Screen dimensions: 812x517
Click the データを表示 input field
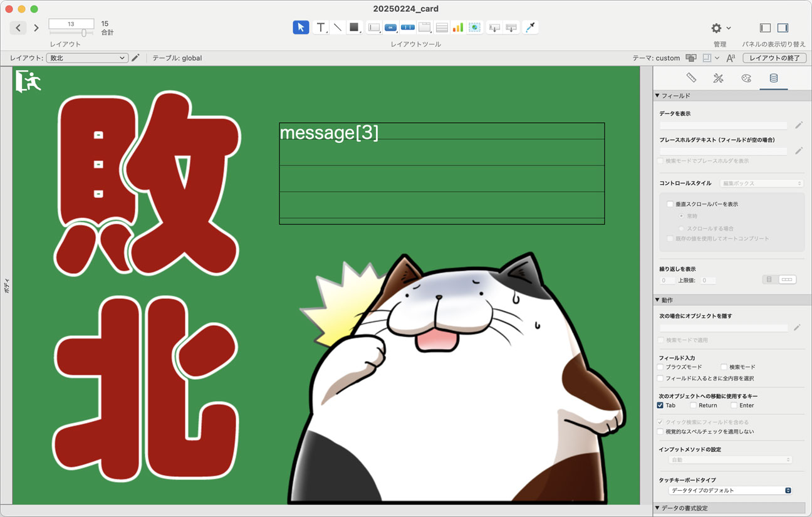[724, 125]
